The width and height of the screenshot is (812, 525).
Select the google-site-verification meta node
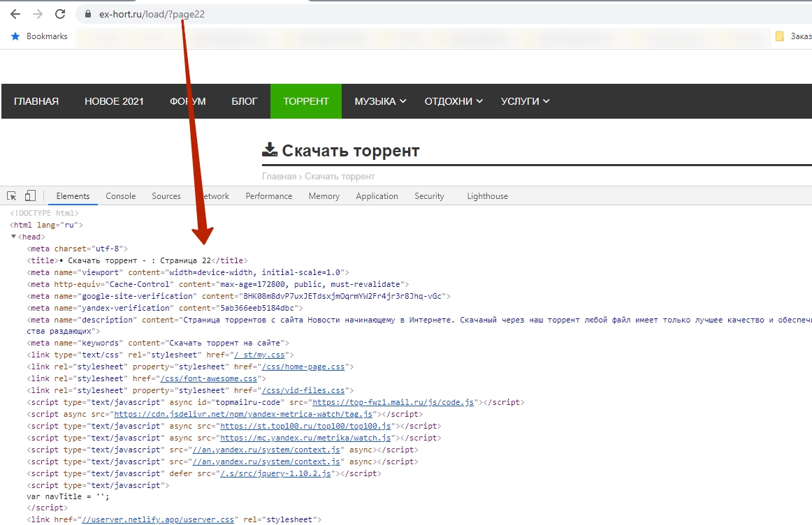(239, 297)
